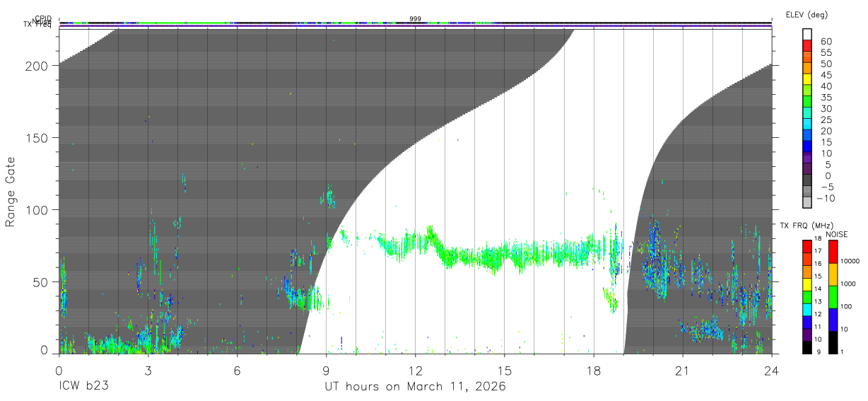Viewport: 868px width, 401px height.
Task: Click the '3' hour tick on the UT axis
Action: pos(148,371)
